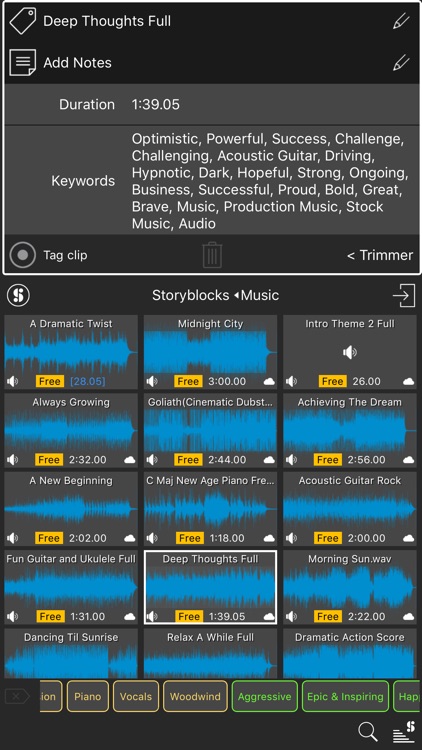Open the Goliath(Cinematic Dubst... clip

[211, 430]
